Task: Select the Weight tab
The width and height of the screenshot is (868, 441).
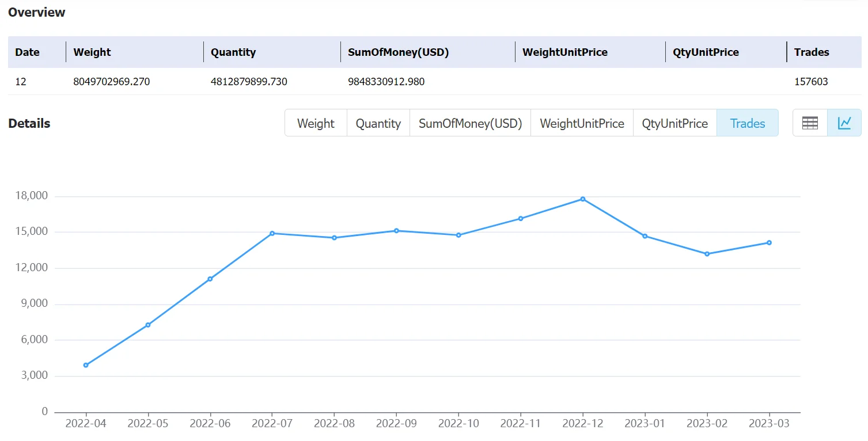Action: coord(316,123)
